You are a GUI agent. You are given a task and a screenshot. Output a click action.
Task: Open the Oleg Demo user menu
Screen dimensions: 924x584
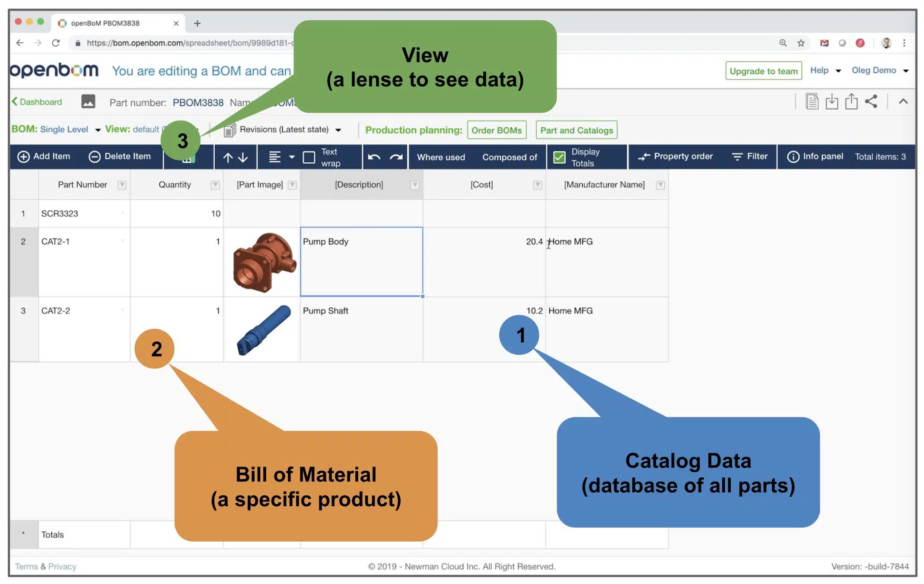pos(880,70)
